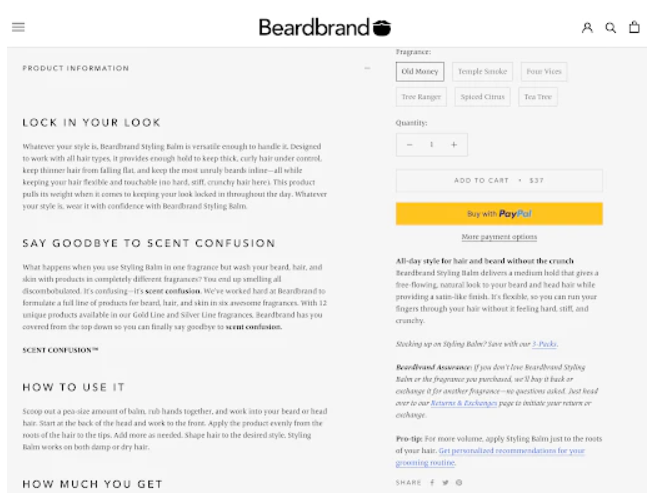Share on Pinterest icon
This screenshot has height=494, width=656.
point(459,482)
